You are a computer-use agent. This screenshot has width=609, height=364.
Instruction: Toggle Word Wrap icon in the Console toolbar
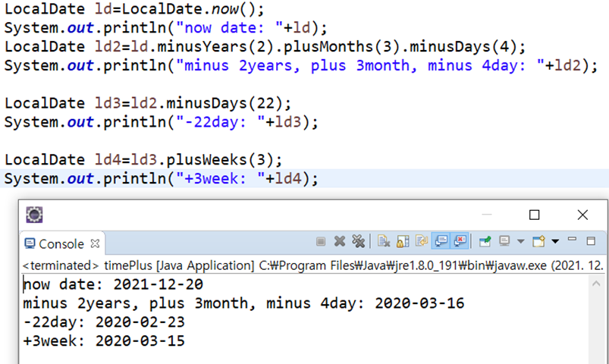[422, 242]
